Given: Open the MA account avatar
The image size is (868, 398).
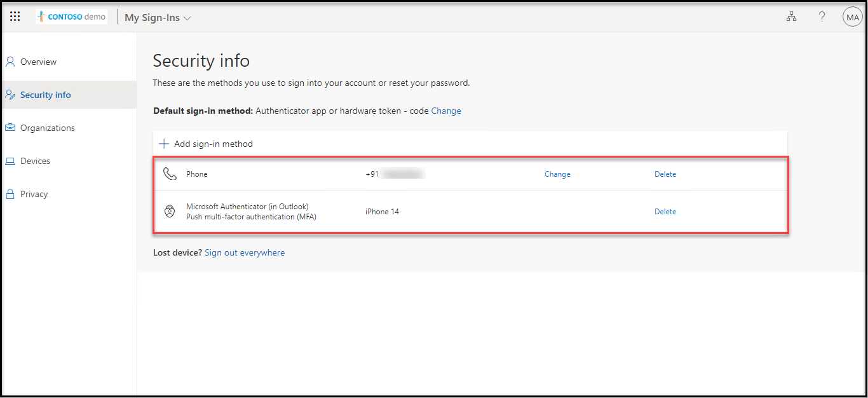Looking at the screenshot, I should [851, 17].
